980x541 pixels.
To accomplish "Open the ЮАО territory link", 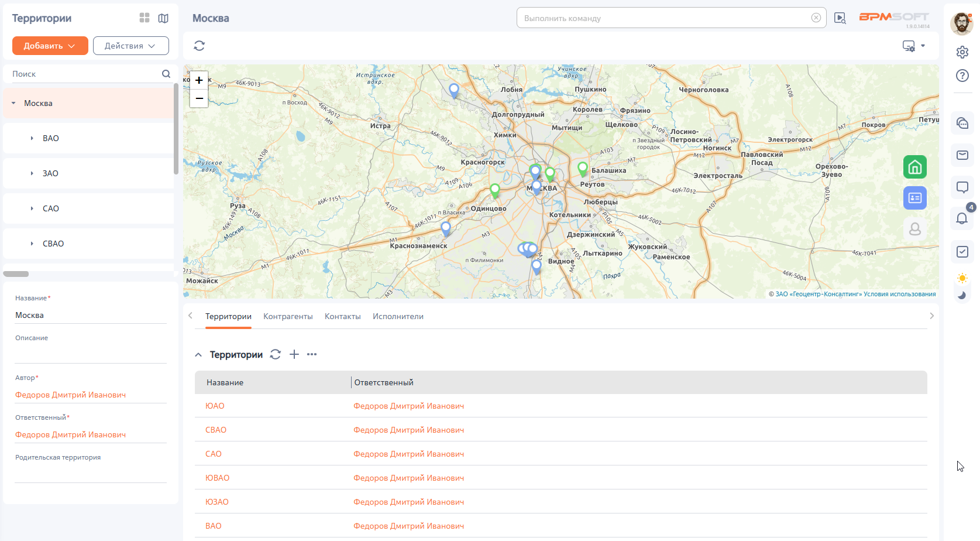I will [215, 406].
